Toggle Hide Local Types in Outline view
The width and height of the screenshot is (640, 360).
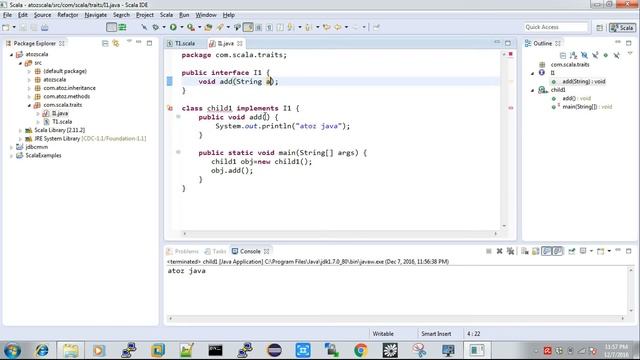click(616, 55)
